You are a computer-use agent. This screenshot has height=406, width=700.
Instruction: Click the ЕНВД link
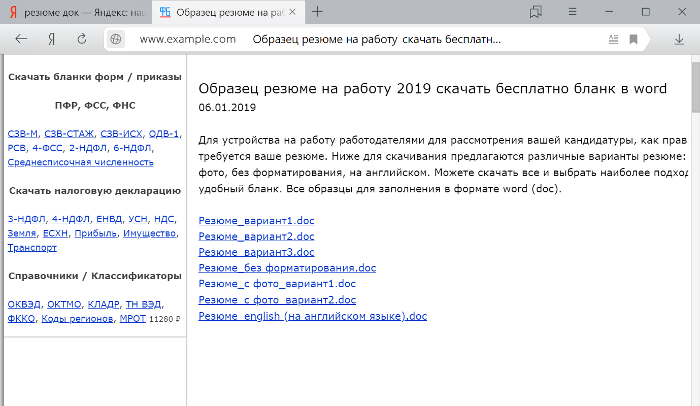pos(109,219)
